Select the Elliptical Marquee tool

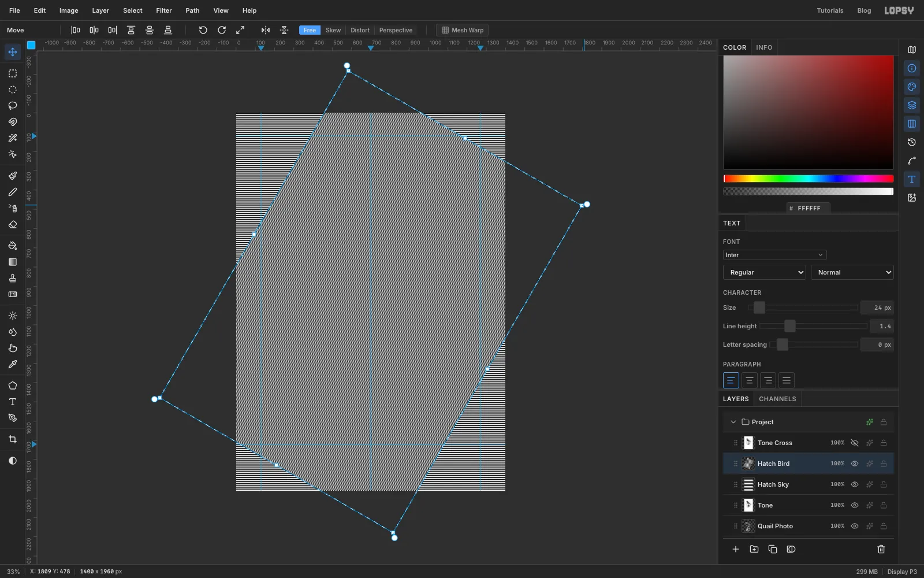tap(12, 90)
